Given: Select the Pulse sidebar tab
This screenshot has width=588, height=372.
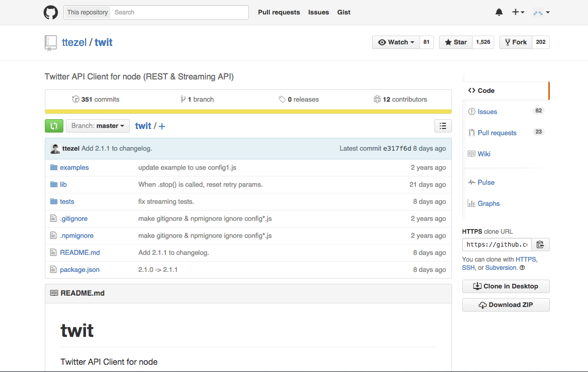Looking at the screenshot, I should [506, 183].
